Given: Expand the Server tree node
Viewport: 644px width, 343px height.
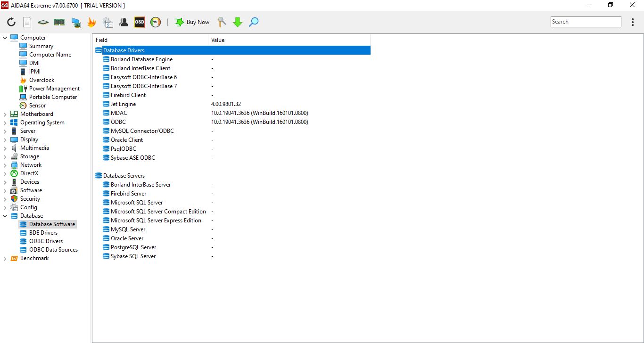Looking at the screenshot, I should click(x=5, y=131).
